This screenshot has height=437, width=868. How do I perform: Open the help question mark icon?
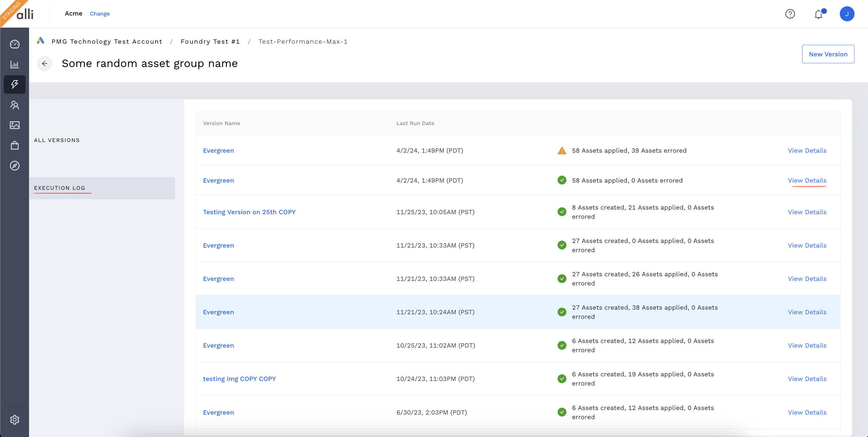(790, 14)
